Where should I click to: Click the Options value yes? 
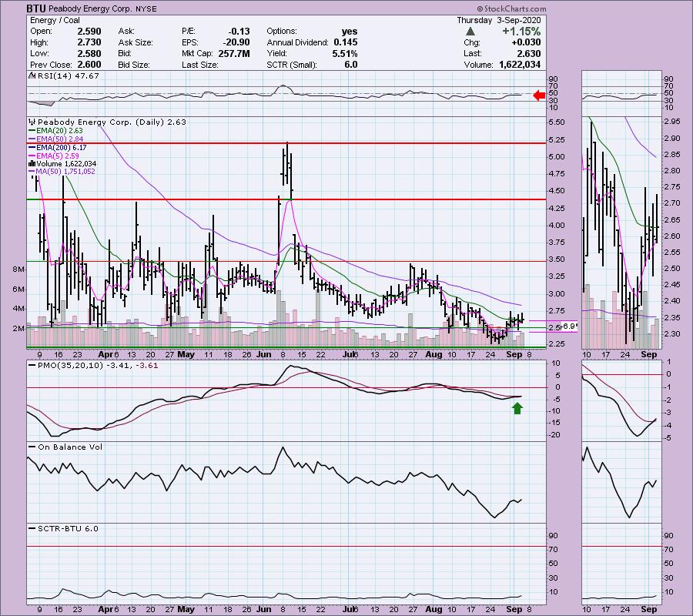[x=350, y=32]
